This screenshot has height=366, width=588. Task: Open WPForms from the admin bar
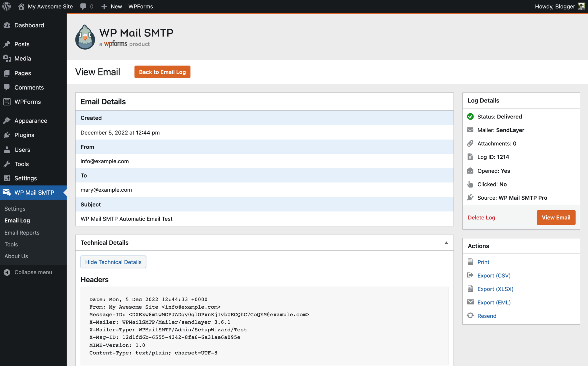140,6
